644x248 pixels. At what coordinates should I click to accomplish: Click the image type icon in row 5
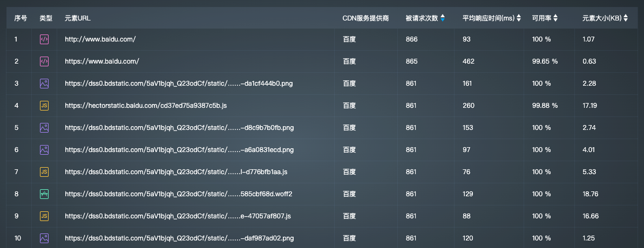44,128
